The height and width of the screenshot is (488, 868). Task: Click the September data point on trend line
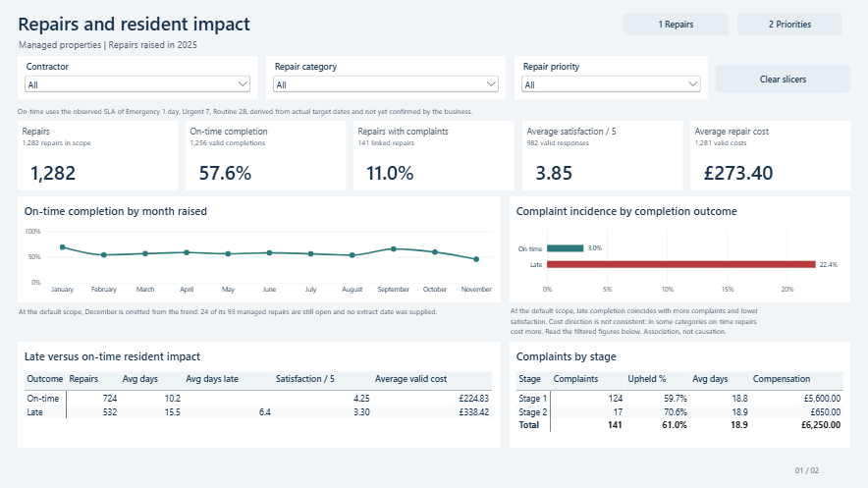[x=394, y=249]
